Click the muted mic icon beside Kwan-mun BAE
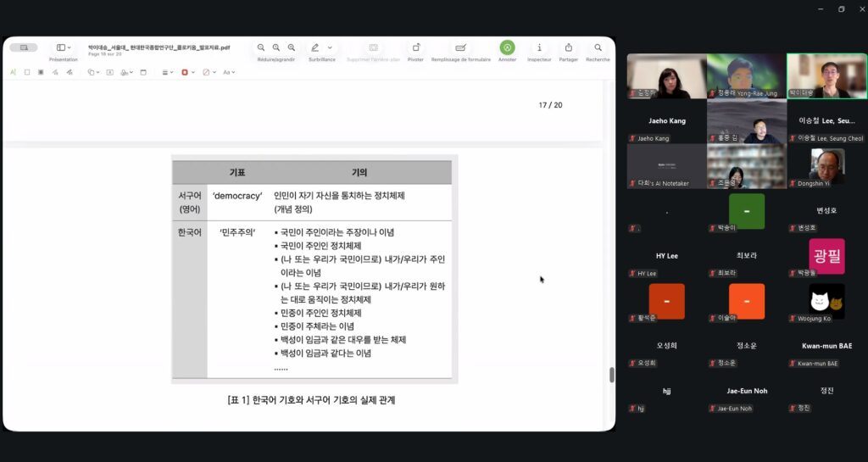This screenshot has height=462, width=868. [793, 364]
